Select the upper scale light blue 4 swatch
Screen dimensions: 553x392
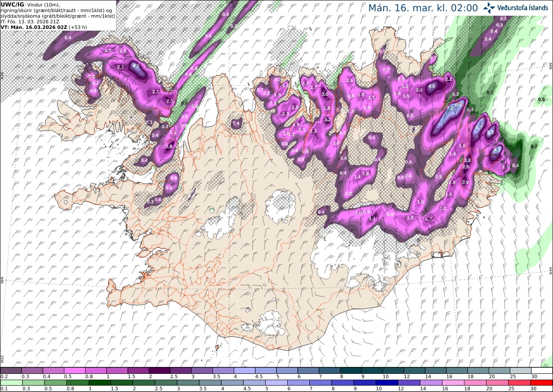pyautogui.click(x=245, y=370)
